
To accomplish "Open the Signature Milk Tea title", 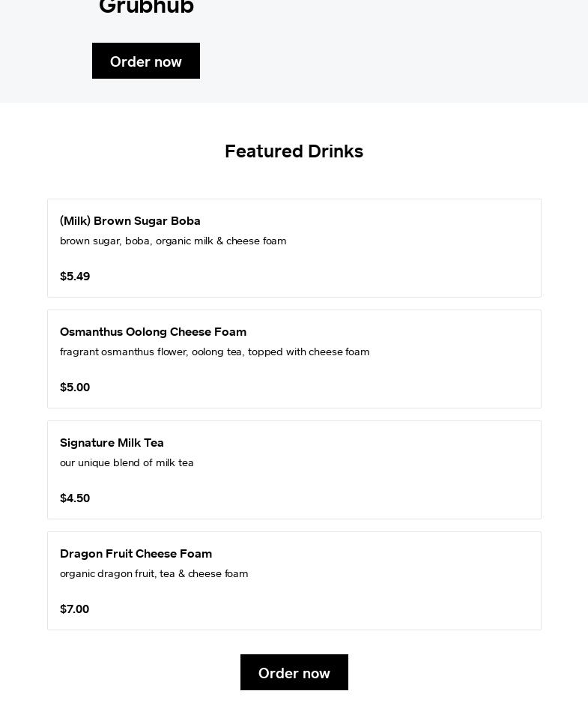I will click(112, 443).
